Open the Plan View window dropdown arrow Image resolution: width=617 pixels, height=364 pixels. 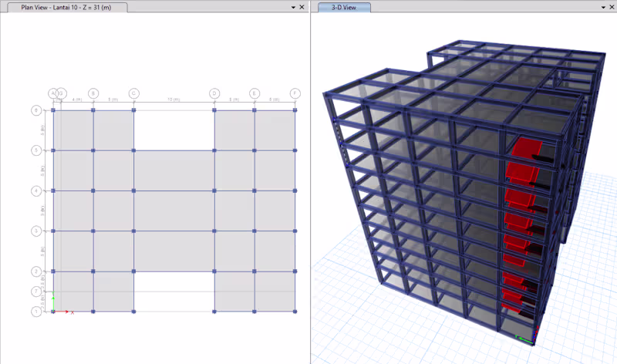[x=293, y=7]
